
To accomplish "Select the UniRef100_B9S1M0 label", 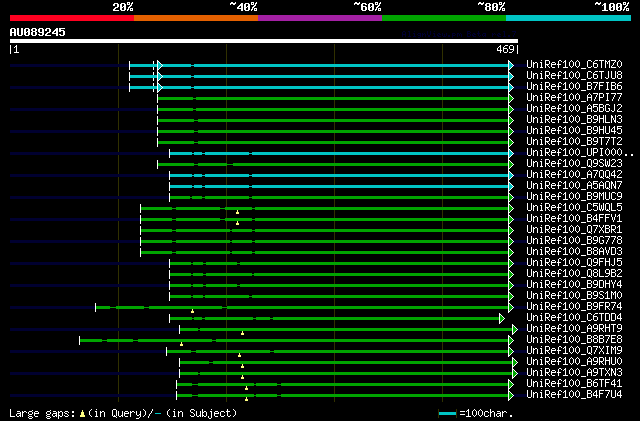I will [574, 296].
